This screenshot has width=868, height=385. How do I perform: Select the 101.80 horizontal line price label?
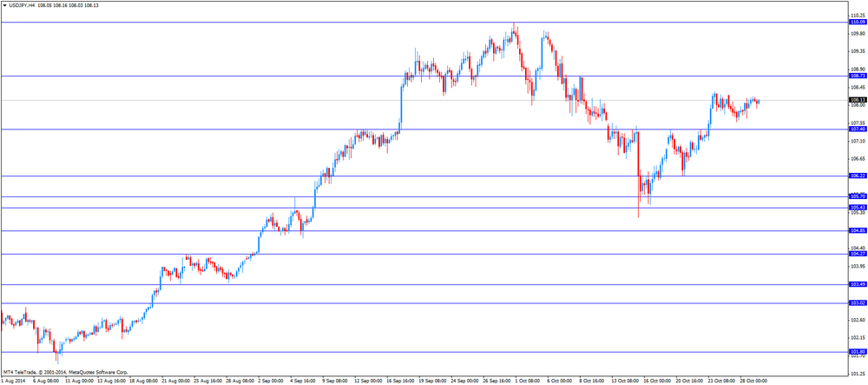coord(858,352)
